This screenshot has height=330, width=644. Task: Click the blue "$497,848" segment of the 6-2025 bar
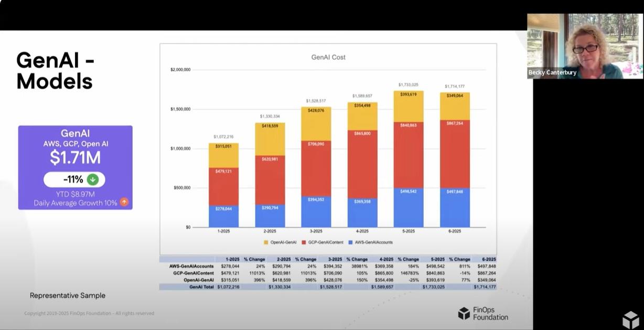[x=455, y=208]
